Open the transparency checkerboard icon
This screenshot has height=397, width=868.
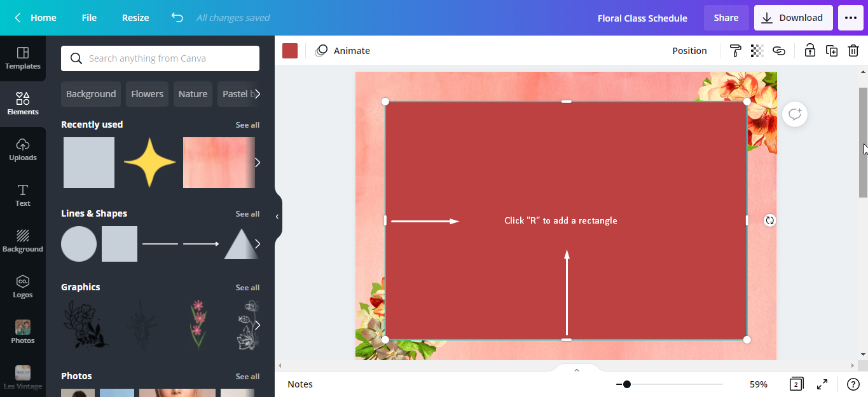point(757,51)
